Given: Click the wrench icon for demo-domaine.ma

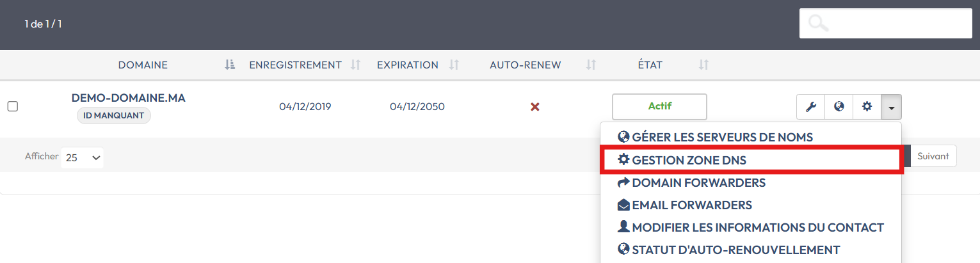Looking at the screenshot, I should (x=810, y=107).
